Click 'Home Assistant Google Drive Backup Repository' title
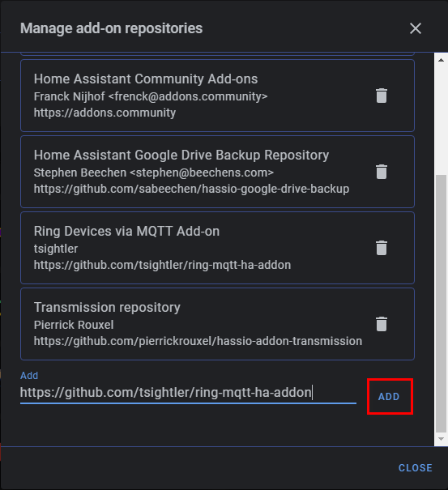Viewport: 448px width, 490px height. (x=181, y=155)
